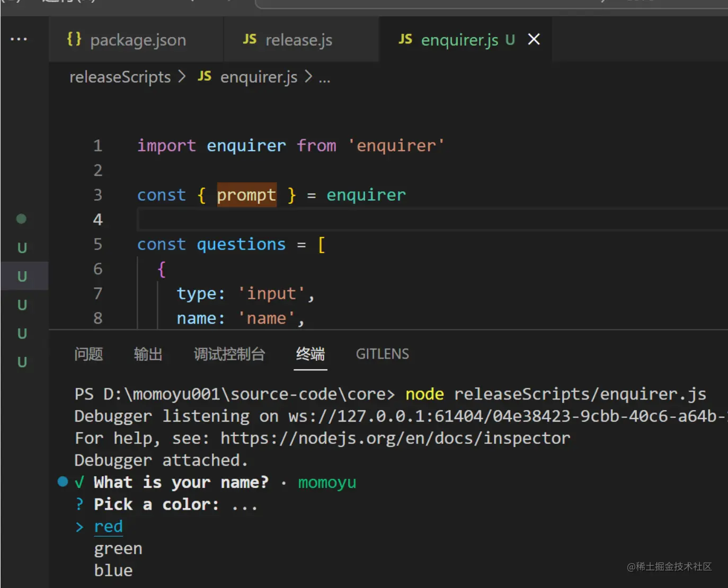Click the JS file icon in the breadcrumb
The width and height of the screenshot is (728, 588).
pos(205,77)
